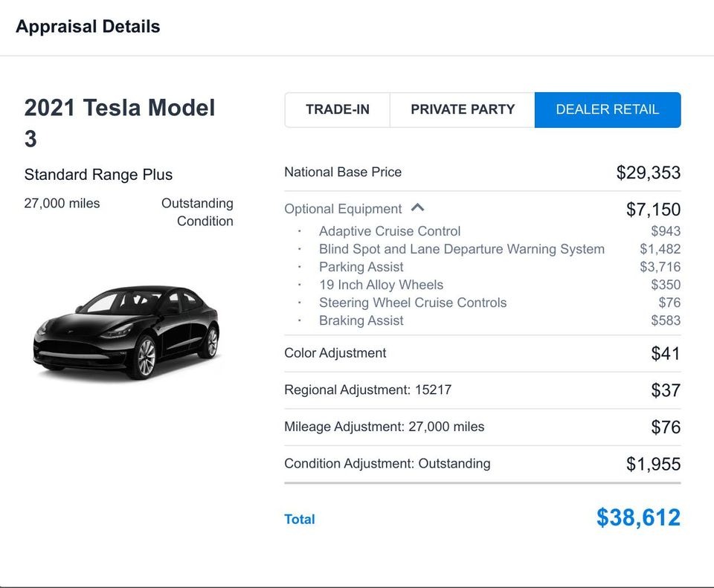Click the Color Adjustment row
714x588 pixels.
[x=482, y=354]
